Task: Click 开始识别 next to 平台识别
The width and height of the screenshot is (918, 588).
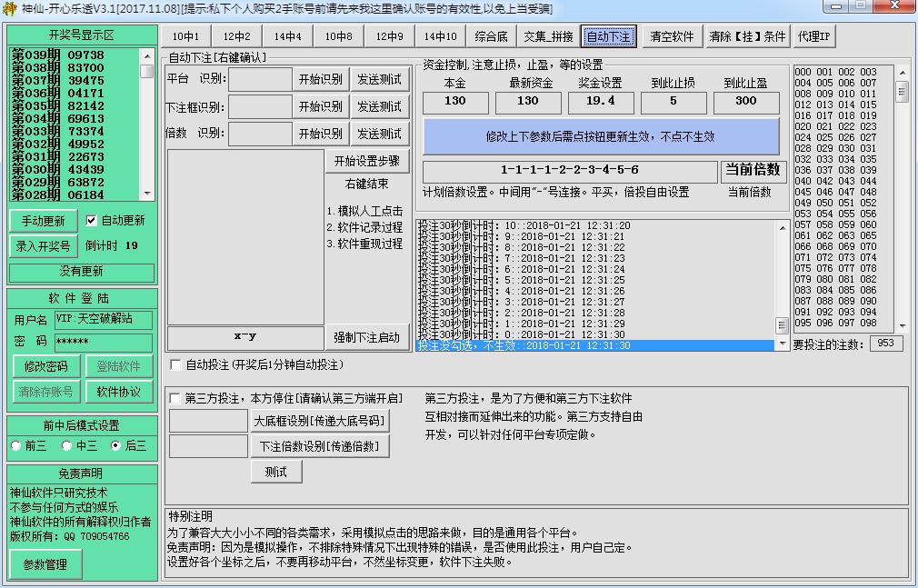Action: [x=320, y=78]
